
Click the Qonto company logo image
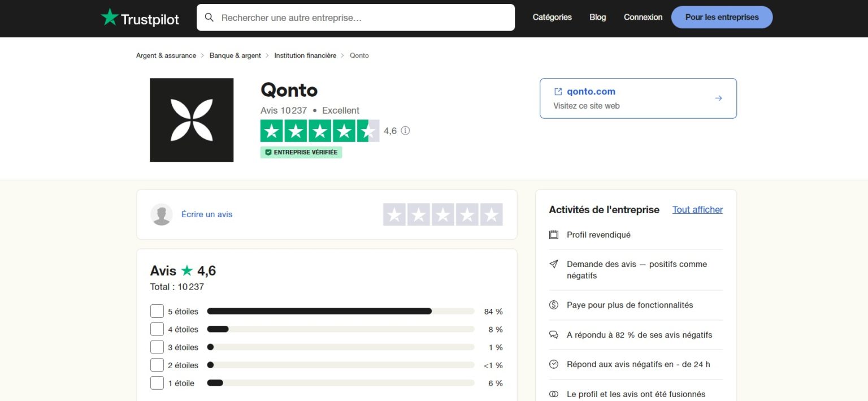192,120
